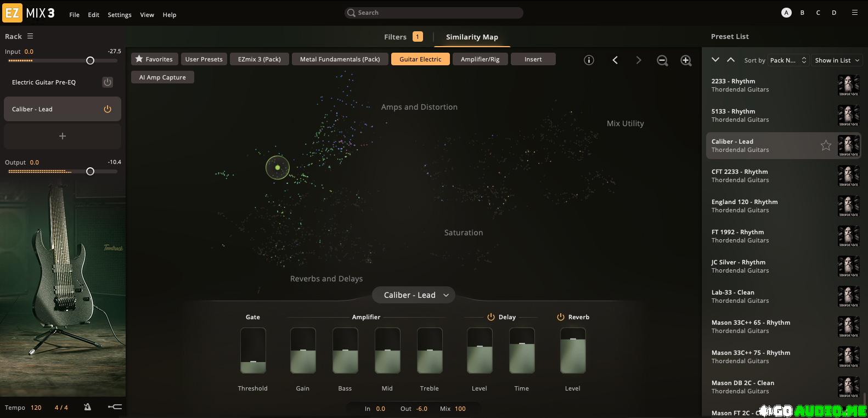Adjust the Gate Threshold fader
Screen dimensions: 868x418
pyautogui.click(x=253, y=351)
